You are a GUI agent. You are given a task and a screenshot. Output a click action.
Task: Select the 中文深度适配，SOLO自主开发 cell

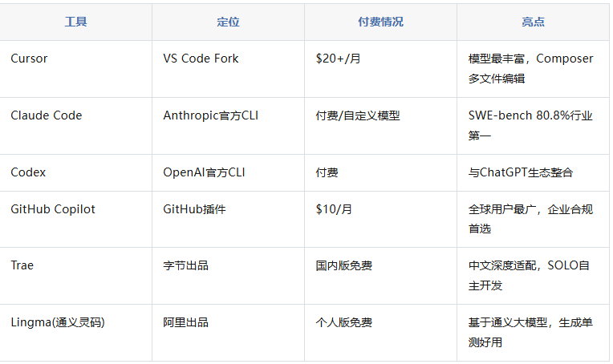pyautogui.click(x=534, y=276)
